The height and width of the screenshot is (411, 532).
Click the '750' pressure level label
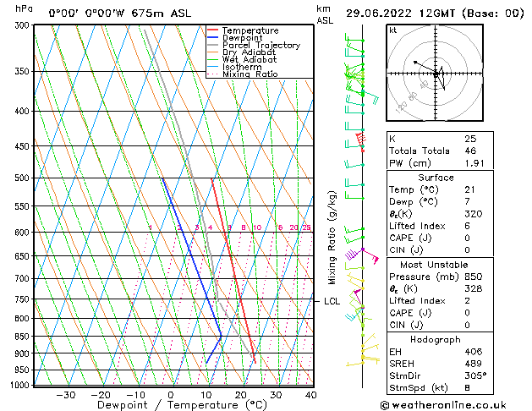23,299
